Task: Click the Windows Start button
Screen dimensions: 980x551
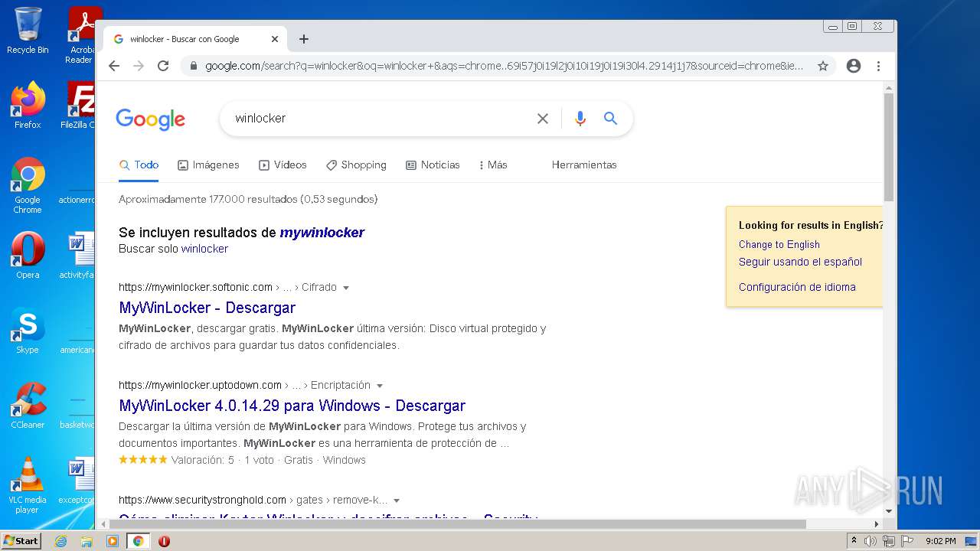Action: pos(21,541)
